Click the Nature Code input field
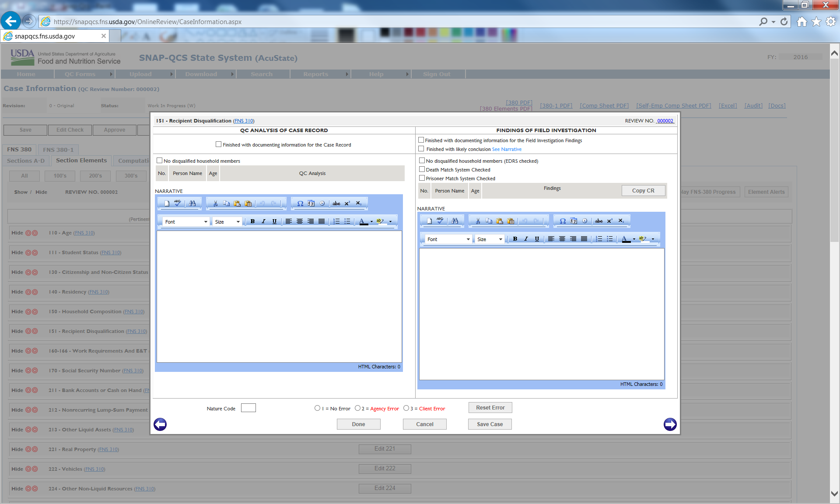 [248, 408]
